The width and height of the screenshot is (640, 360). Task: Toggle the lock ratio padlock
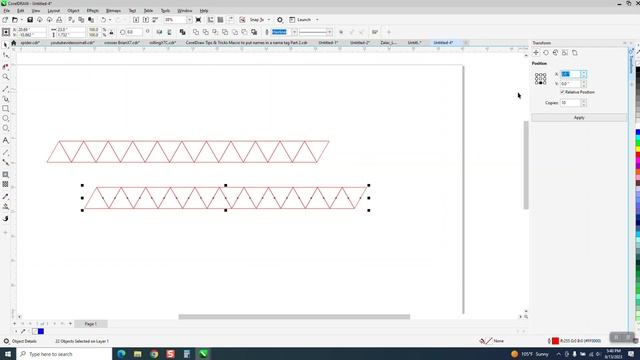[111, 32]
